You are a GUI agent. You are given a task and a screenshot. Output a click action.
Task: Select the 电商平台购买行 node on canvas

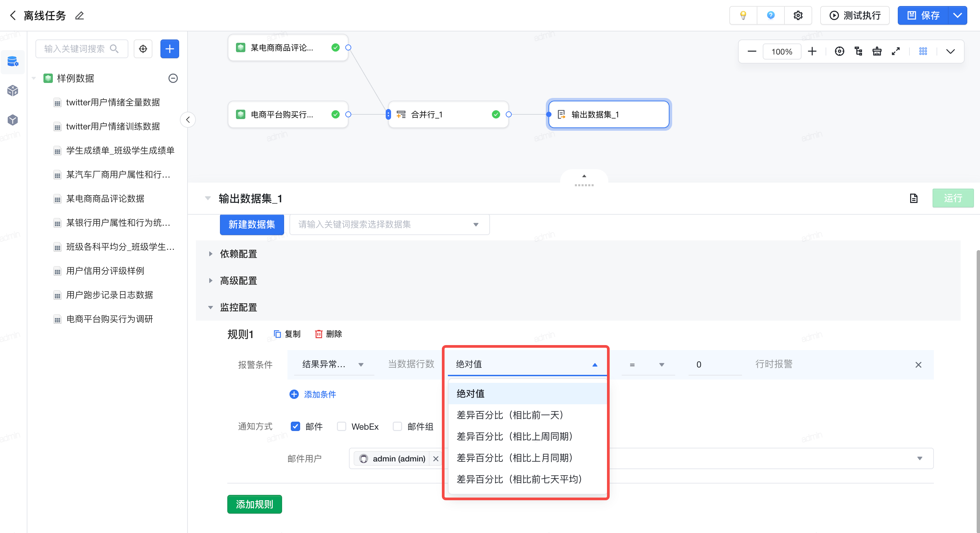(288, 114)
